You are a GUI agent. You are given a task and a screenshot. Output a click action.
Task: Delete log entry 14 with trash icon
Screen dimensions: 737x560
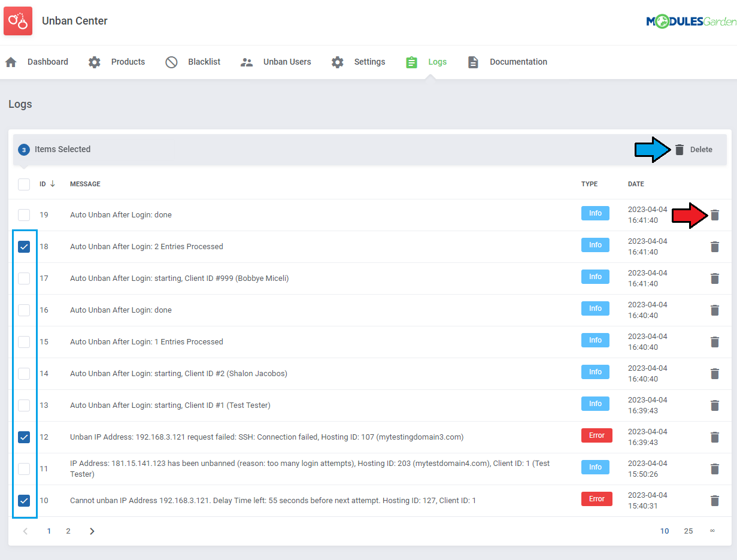(x=715, y=374)
